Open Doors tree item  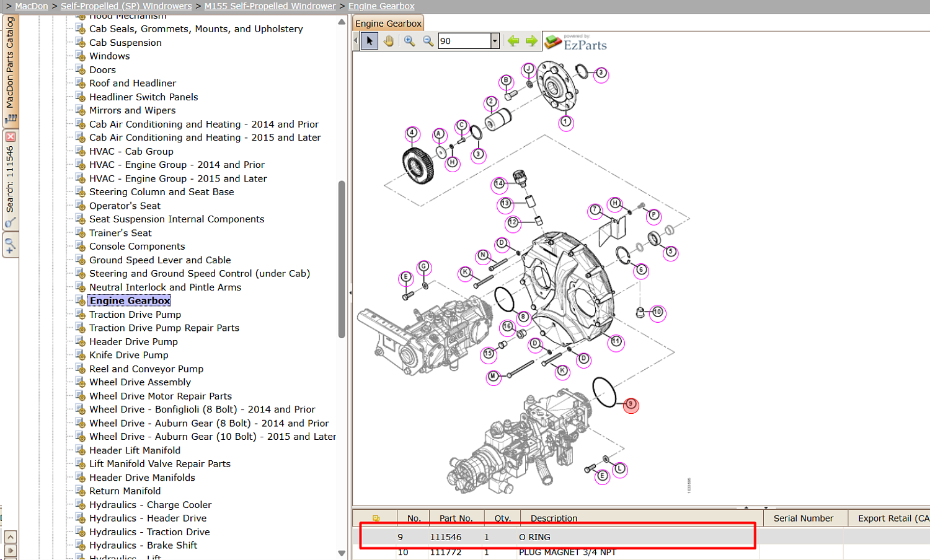102,70
